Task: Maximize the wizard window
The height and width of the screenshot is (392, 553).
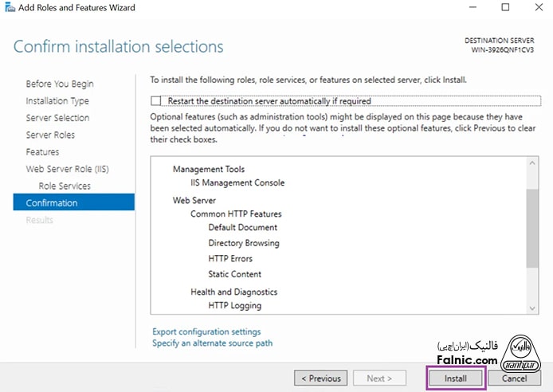Action: [x=505, y=8]
